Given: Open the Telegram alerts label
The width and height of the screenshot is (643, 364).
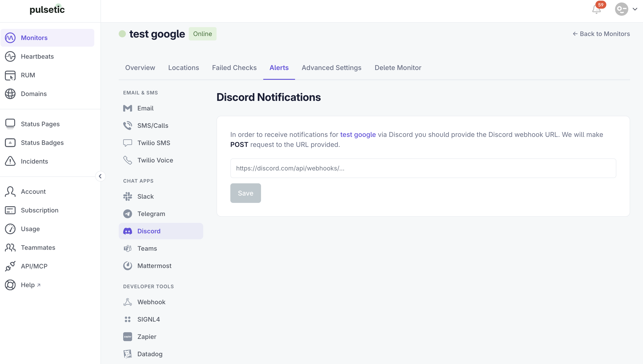Looking at the screenshot, I should (151, 214).
